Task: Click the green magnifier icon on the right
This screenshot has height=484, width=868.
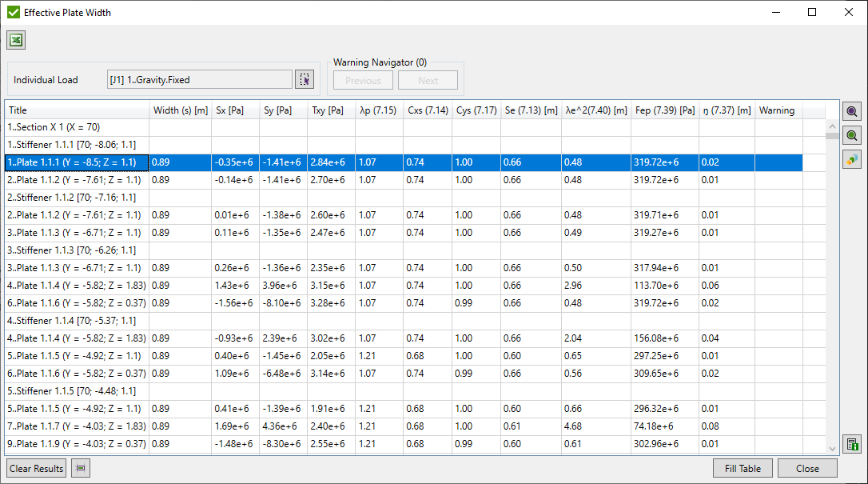Action: 852,134
